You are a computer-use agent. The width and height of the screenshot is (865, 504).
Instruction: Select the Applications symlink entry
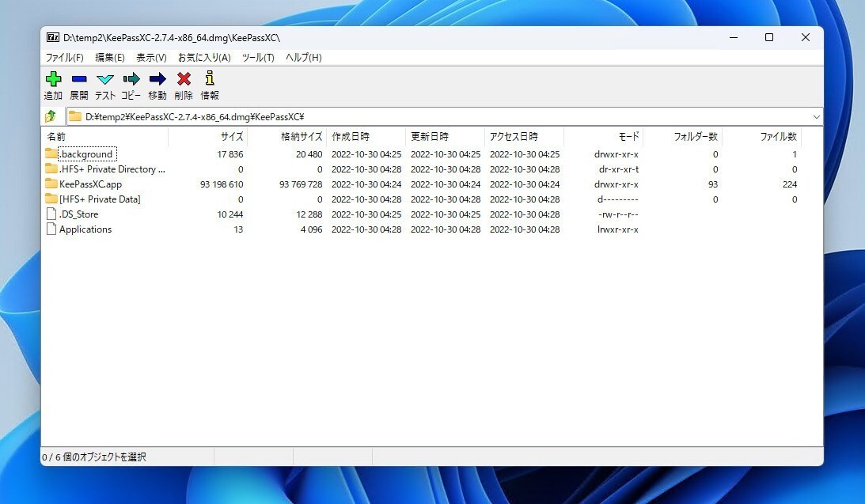[x=85, y=229]
